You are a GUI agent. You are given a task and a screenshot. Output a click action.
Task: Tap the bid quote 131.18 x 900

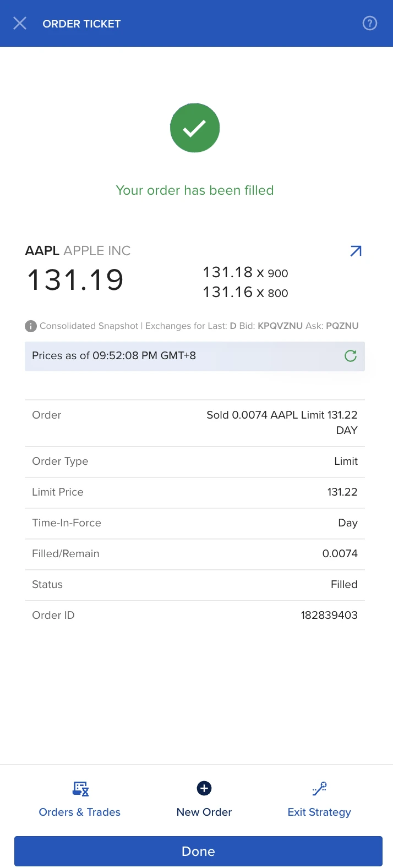[x=245, y=272]
